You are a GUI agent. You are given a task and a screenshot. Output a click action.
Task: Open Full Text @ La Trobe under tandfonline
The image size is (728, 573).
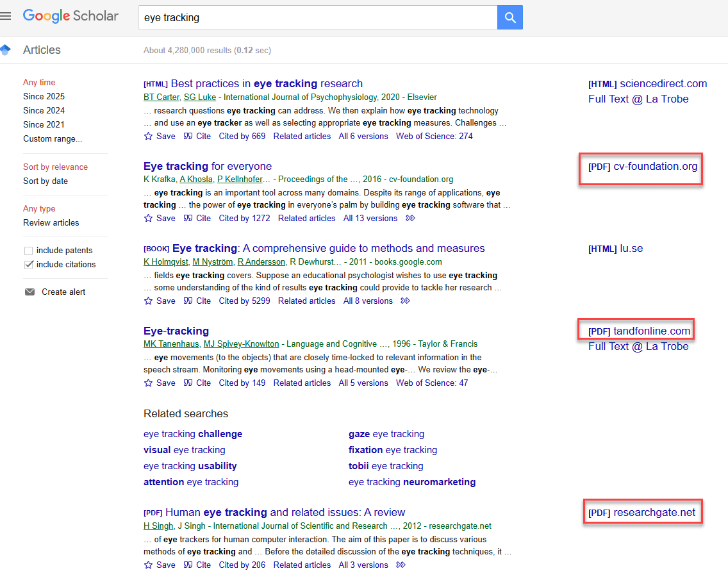point(638,346)
